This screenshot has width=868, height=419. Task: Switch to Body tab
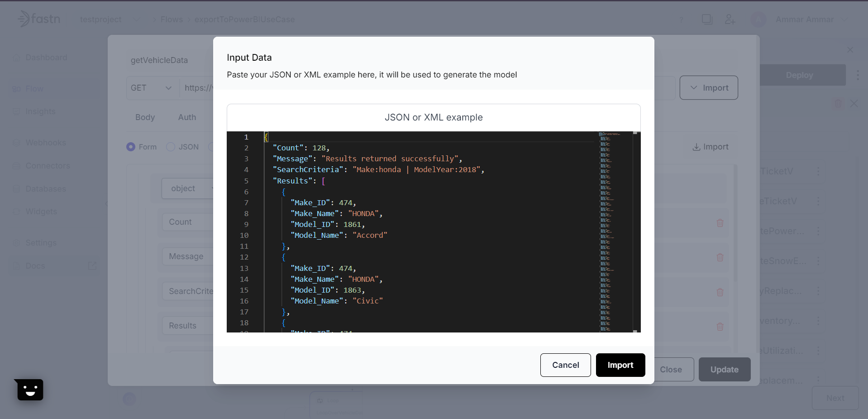(145, 117)
